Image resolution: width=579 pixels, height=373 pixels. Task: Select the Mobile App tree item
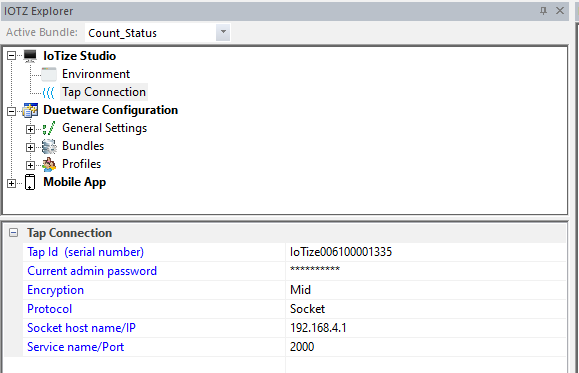click(x=75, y=182)
